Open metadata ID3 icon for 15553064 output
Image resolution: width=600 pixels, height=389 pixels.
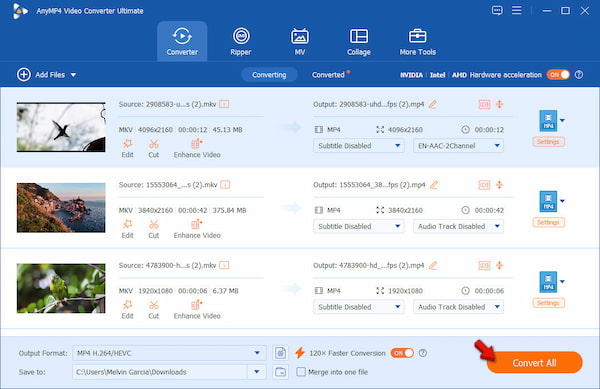484,185
